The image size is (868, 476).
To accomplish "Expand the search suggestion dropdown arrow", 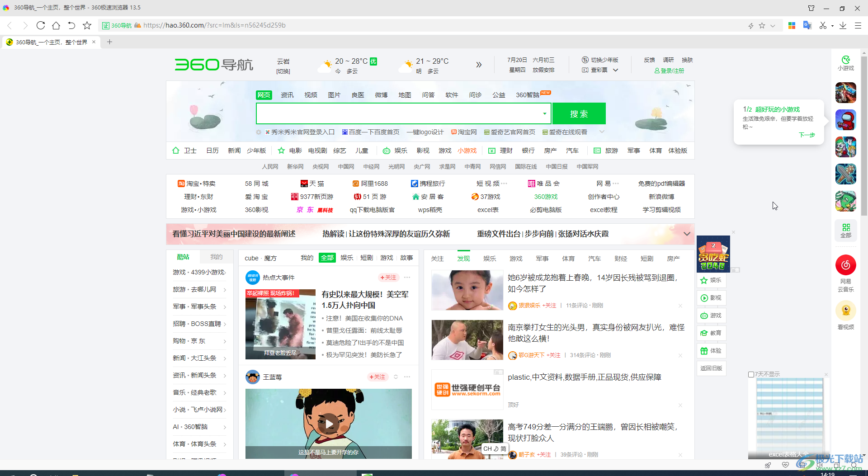I will tap(545, 113).
